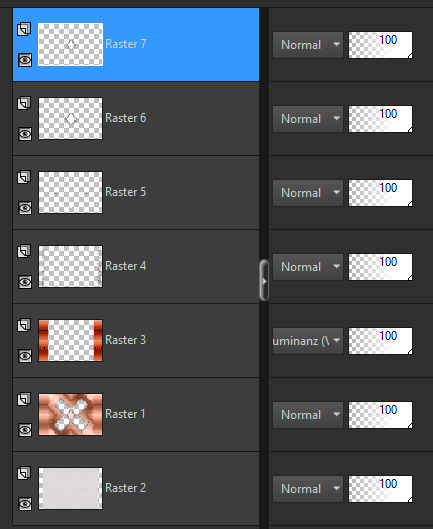Click the Raster 5 layer type icon

(24, 177)
